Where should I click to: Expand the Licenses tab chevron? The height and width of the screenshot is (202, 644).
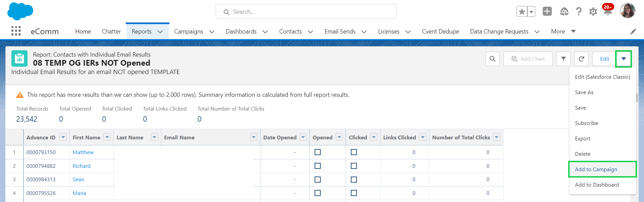tap(408, 32)
